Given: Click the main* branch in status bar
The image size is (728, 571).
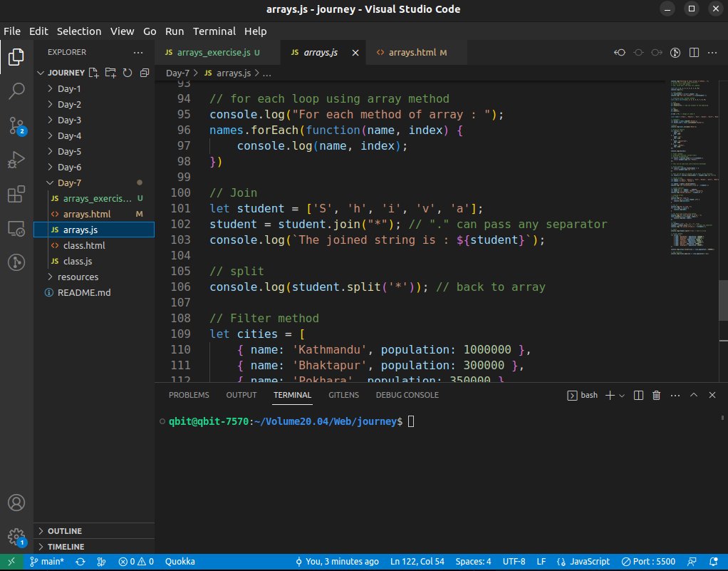Looking at the screenshot, I should (x=47, y=562).
